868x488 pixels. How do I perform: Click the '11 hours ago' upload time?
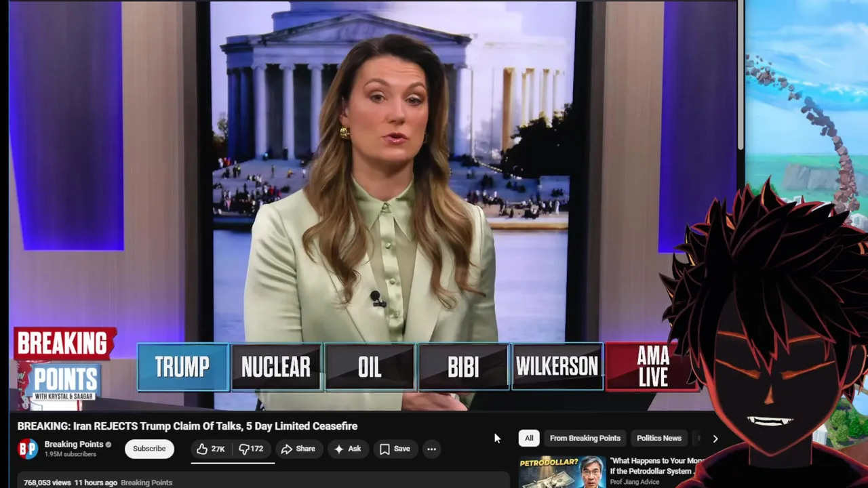[96, 483]
